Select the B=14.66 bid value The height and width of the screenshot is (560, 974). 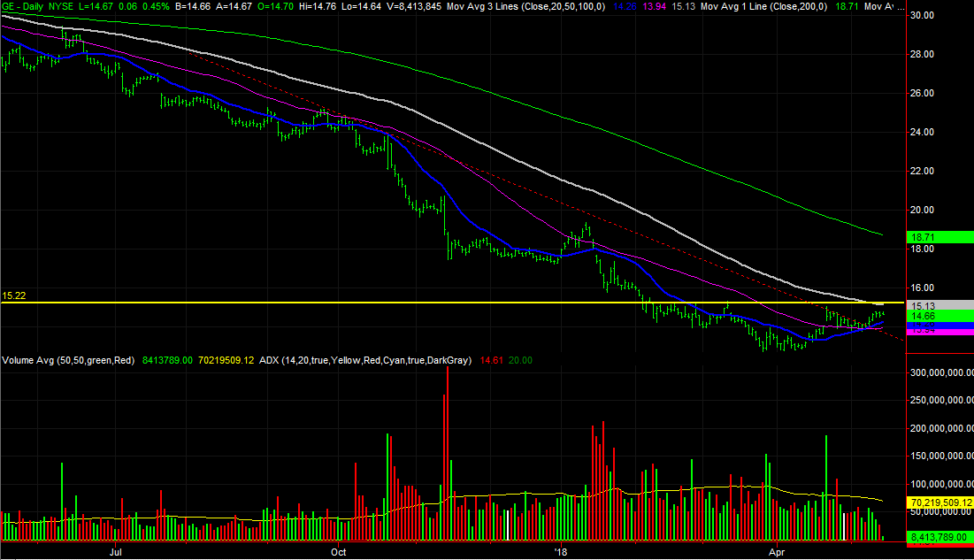click(193, 6)
